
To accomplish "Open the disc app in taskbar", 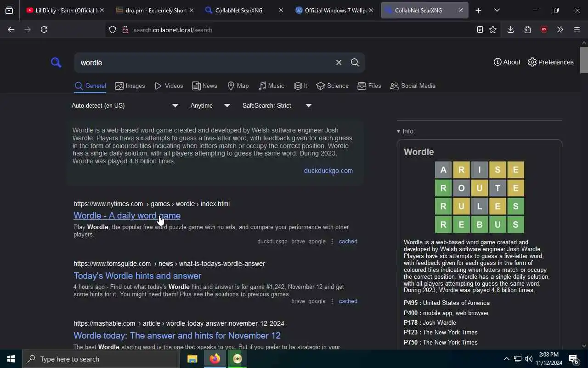I will click(237, 359).
